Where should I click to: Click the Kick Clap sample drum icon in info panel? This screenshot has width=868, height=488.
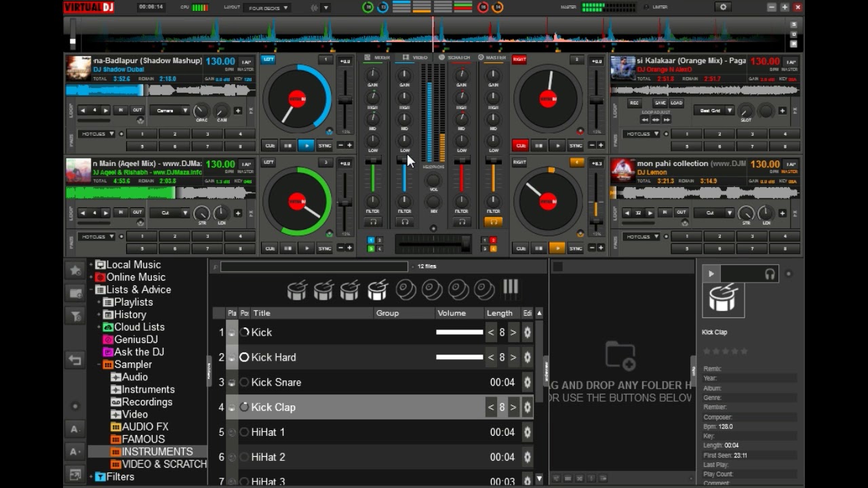(x=723, y=300)
